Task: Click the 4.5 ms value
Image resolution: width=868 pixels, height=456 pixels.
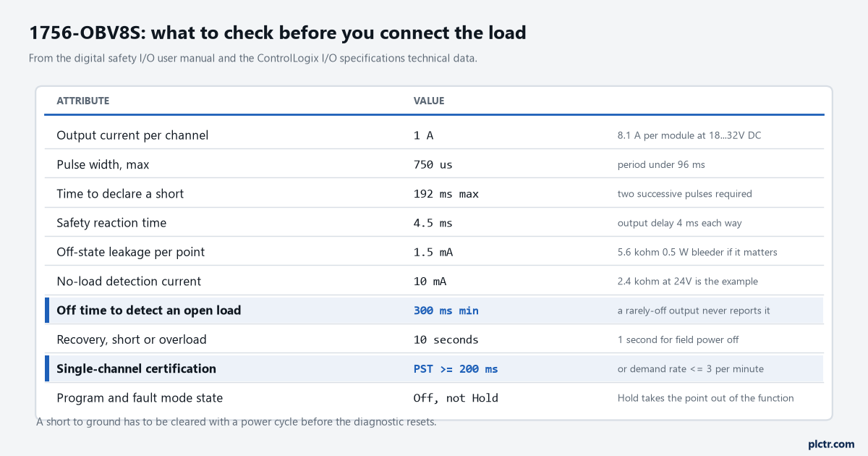Action: (x=433, y=223)
